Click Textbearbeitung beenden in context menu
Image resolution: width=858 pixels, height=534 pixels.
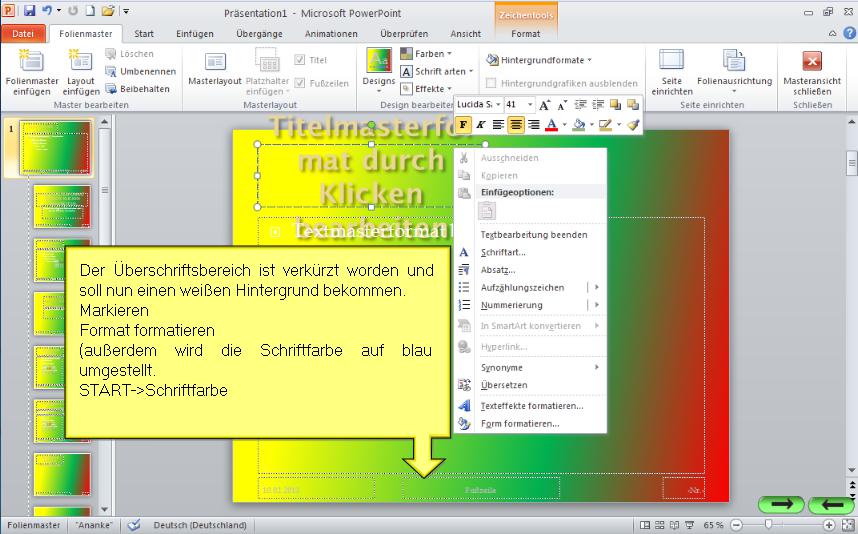click(534, 235)
